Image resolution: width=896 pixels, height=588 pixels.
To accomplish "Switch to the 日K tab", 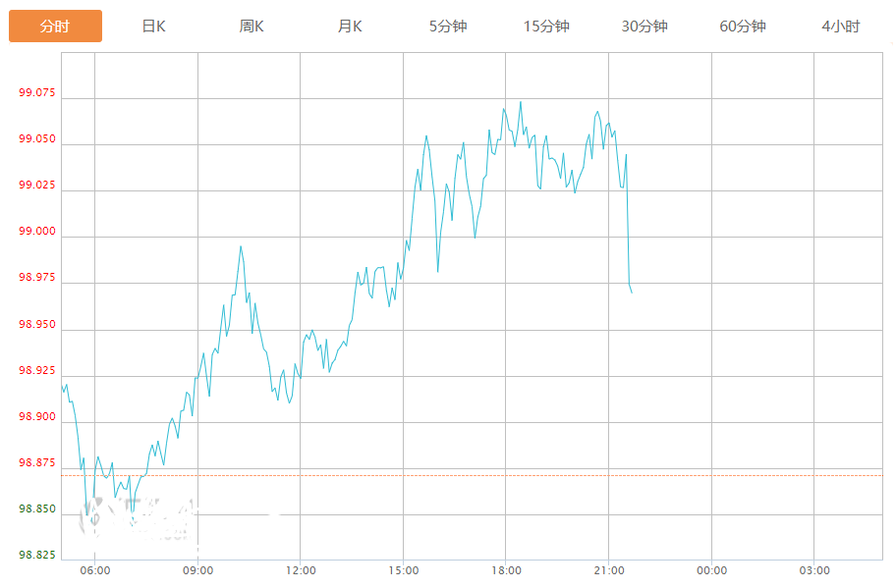I will [x=153, y=27].
